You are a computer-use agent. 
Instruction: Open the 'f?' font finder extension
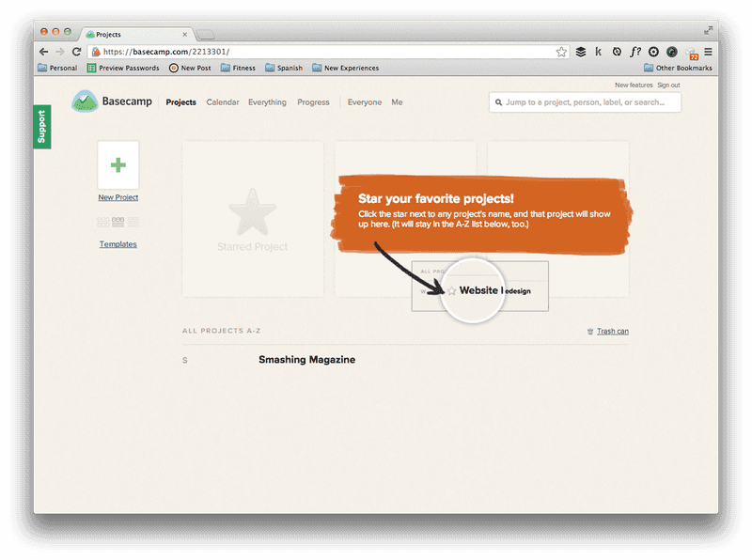635,52
